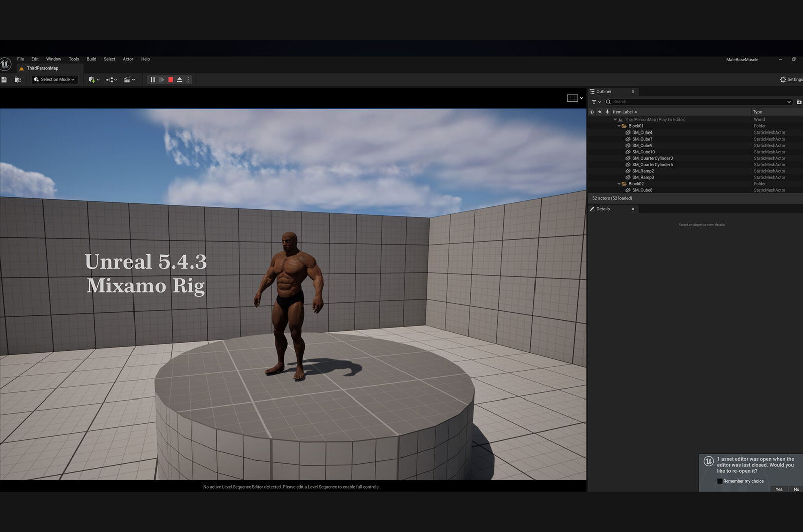Viewport: 803px width, 532px height.
Task: Open the play options three-dot menu
Action: tap(188, 80)
